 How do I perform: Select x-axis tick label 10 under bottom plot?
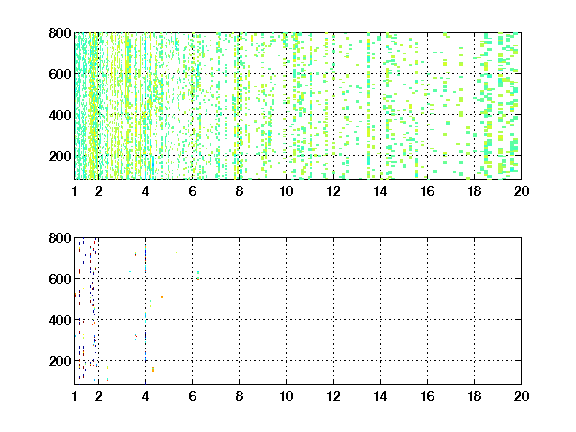pyautogui.click(x=286, y=396)
